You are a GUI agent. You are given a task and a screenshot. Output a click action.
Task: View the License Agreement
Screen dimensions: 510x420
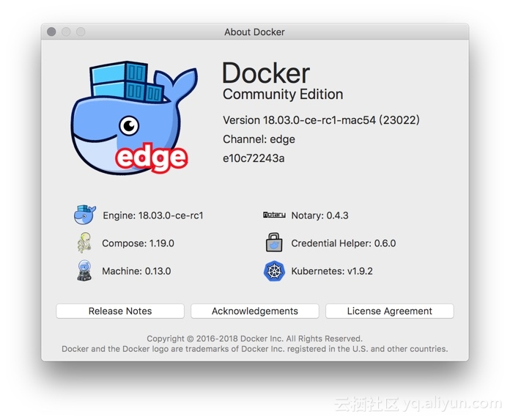(389, 311)
